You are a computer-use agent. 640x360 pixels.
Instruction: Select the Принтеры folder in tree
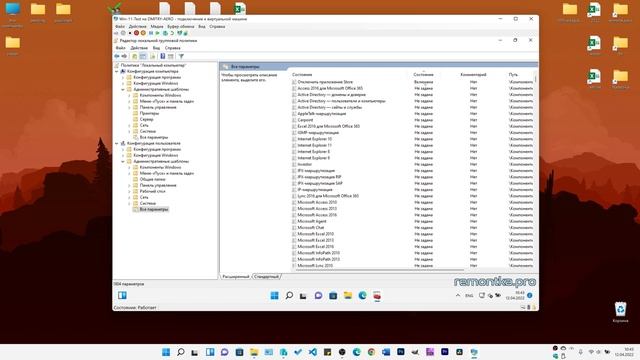[149, 113]
